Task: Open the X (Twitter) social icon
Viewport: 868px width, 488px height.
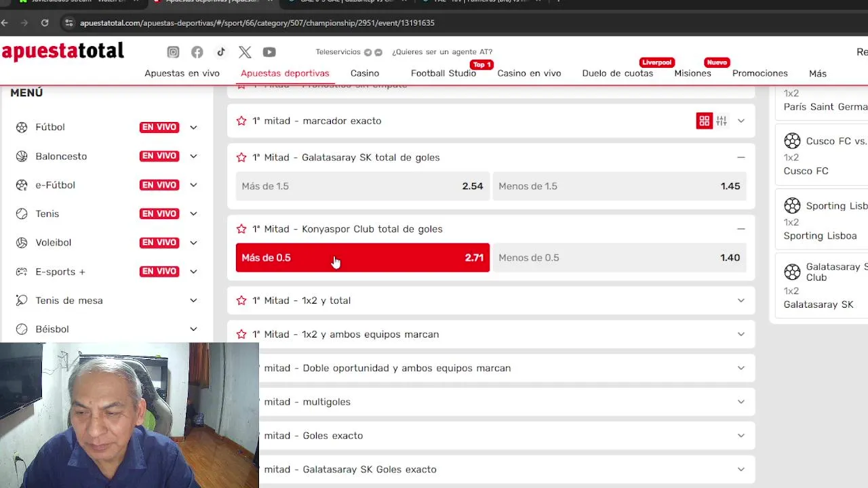Action: 245,52
